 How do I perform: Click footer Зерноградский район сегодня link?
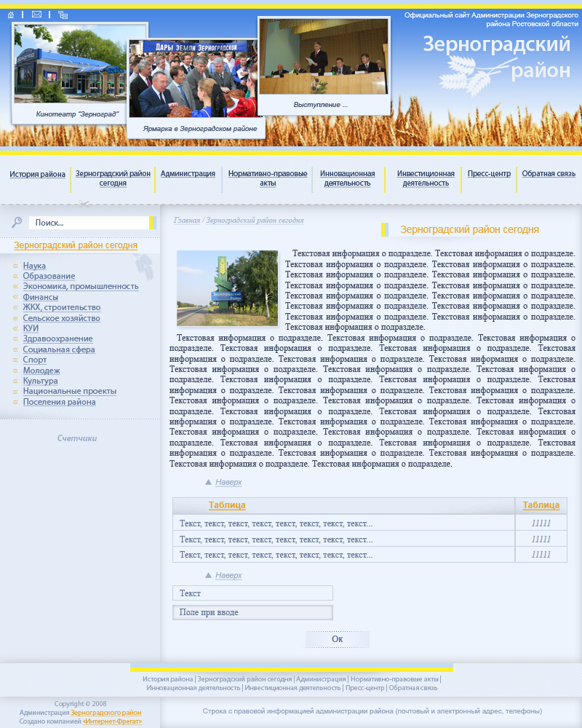[x=244, y=679]
